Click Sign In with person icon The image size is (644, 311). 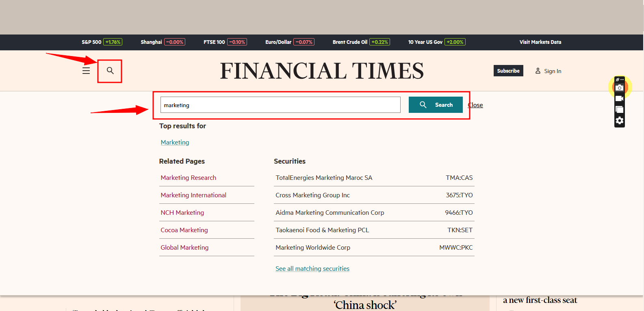click(548, 71)
